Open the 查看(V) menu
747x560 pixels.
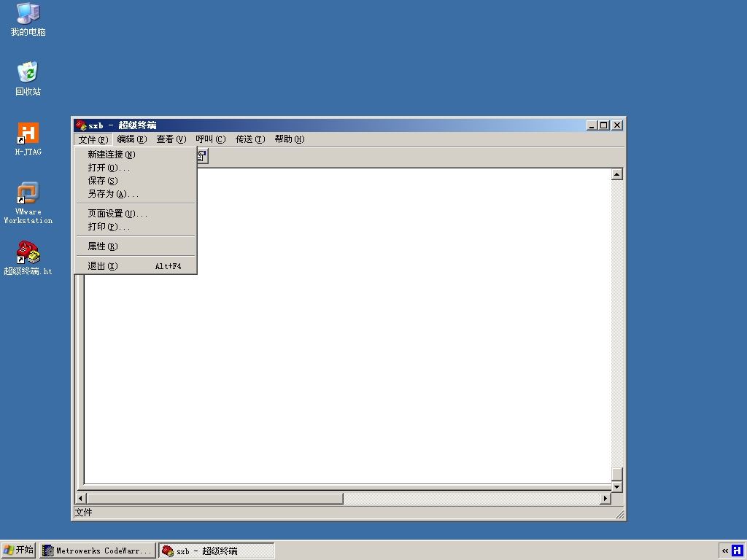pos(171,139)
